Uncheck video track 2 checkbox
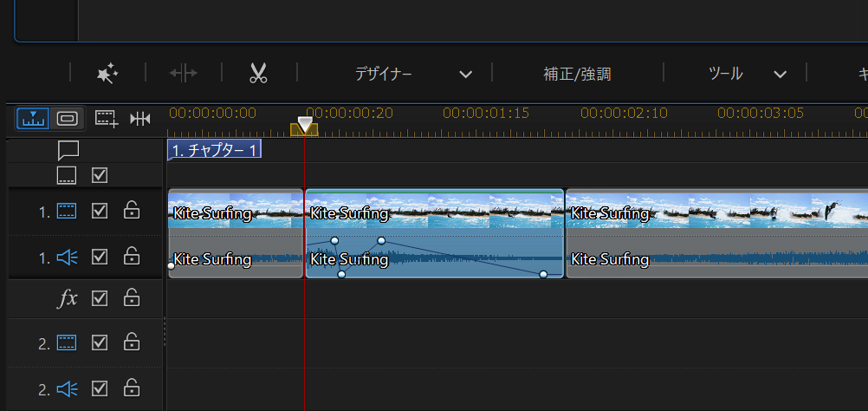 point(100,343)
